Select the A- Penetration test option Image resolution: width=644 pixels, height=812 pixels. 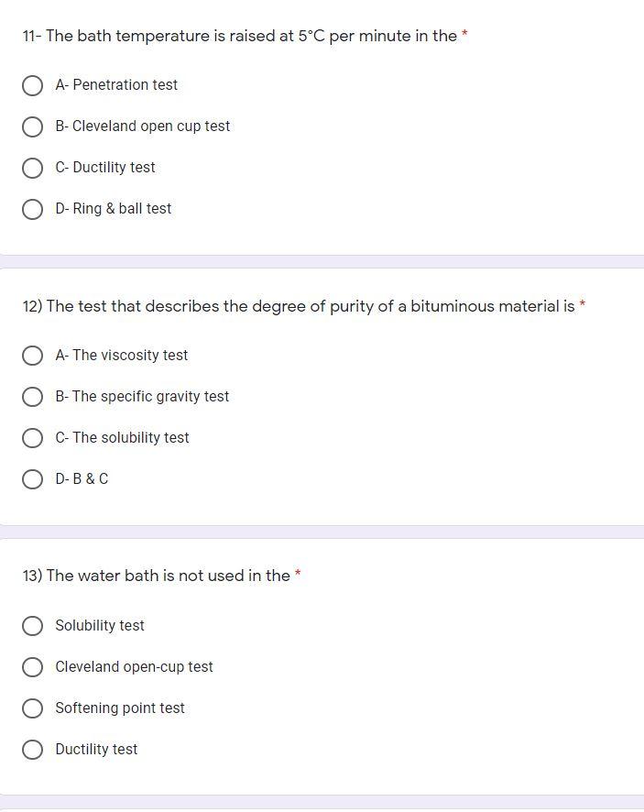coord(32,85)
